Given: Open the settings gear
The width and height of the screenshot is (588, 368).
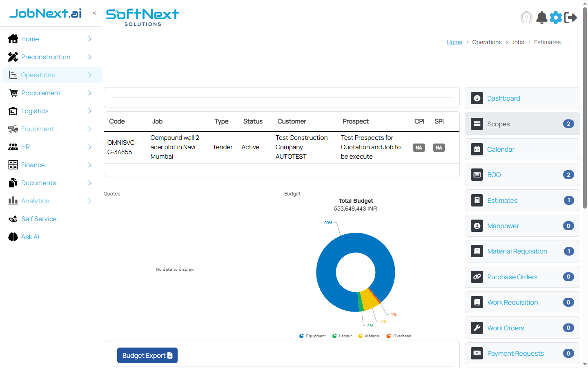Looking at the screenshot, I should tap(556, 18).
